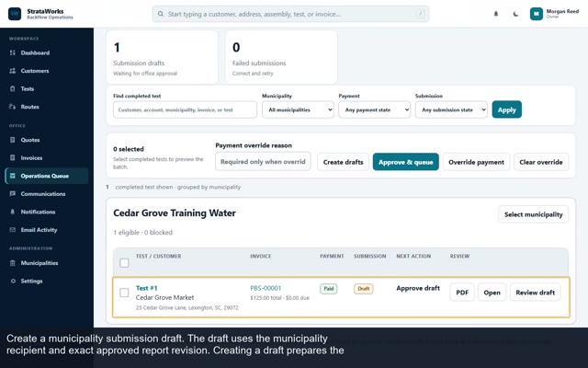Image resolution: width=588 pixels, height=368 pixels.
Task: Click the Apply filter button
Action: (x=506, y=109)
